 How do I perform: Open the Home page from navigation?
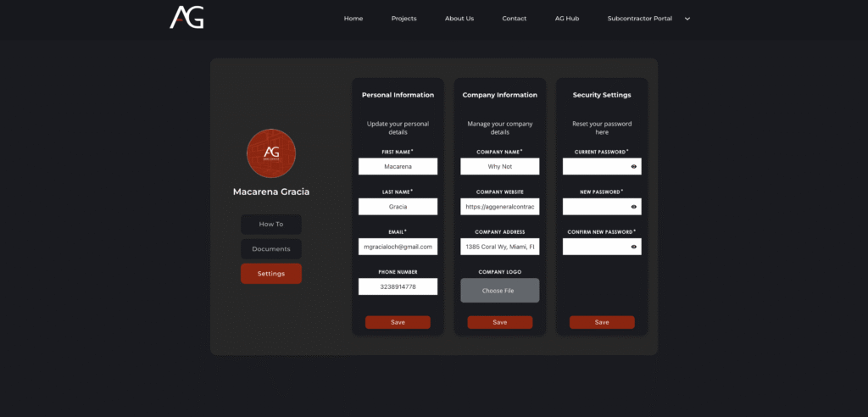coord(353,19)
